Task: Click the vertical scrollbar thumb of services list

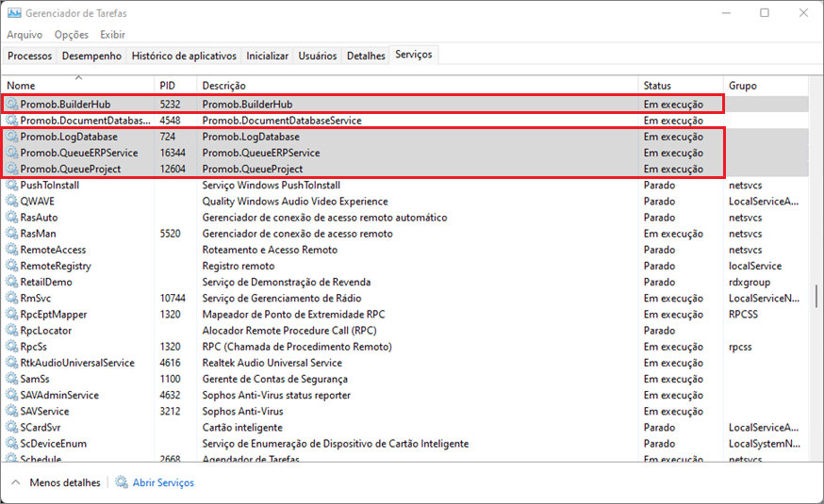Action: pyautogui.click(x=816, y=296)
